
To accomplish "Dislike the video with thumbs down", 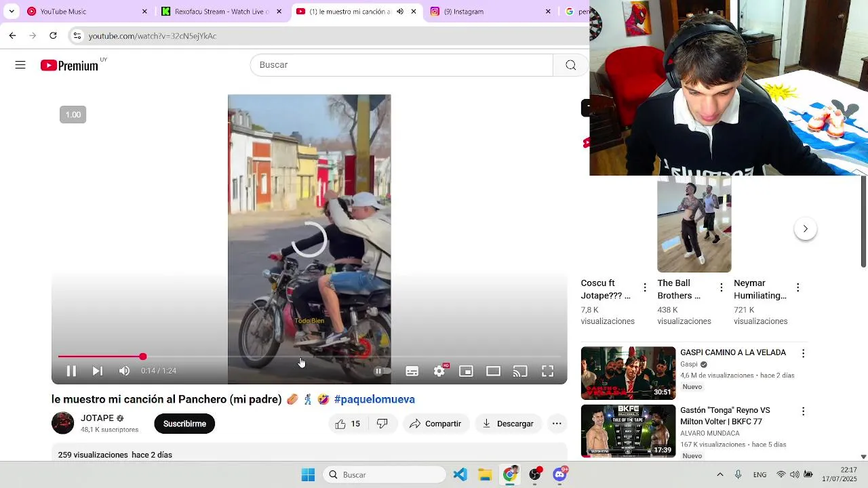I will tap(382, 424).
